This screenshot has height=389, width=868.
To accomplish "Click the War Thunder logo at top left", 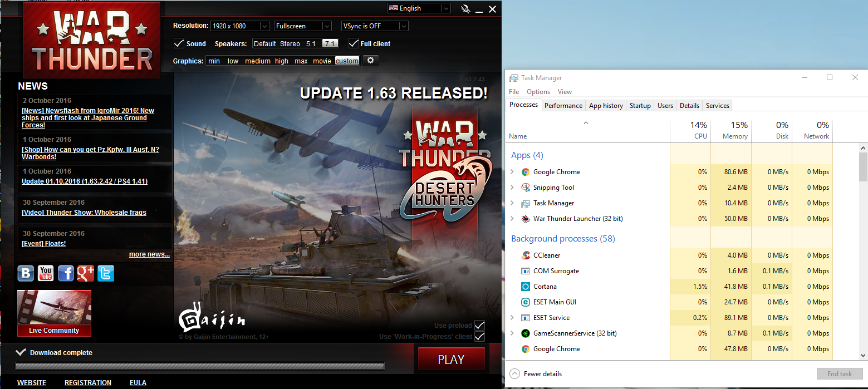I will coord(92,40).
